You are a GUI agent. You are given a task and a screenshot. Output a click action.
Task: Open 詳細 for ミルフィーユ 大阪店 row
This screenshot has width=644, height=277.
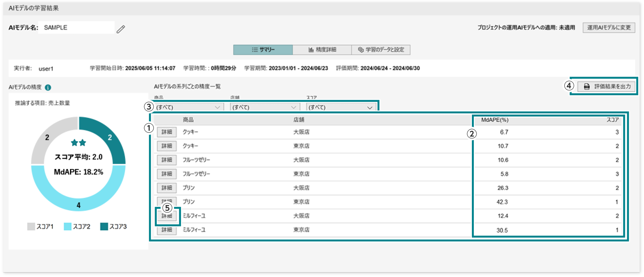coord(167,216)
